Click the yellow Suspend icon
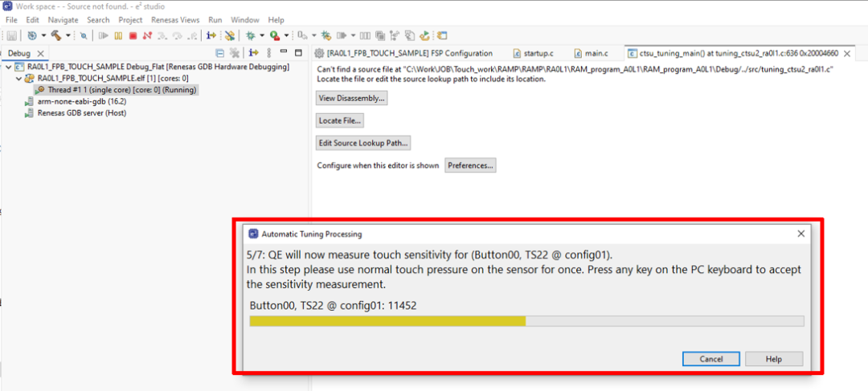The width and height of the screenshot is (868, 391). tap(118, 35)
